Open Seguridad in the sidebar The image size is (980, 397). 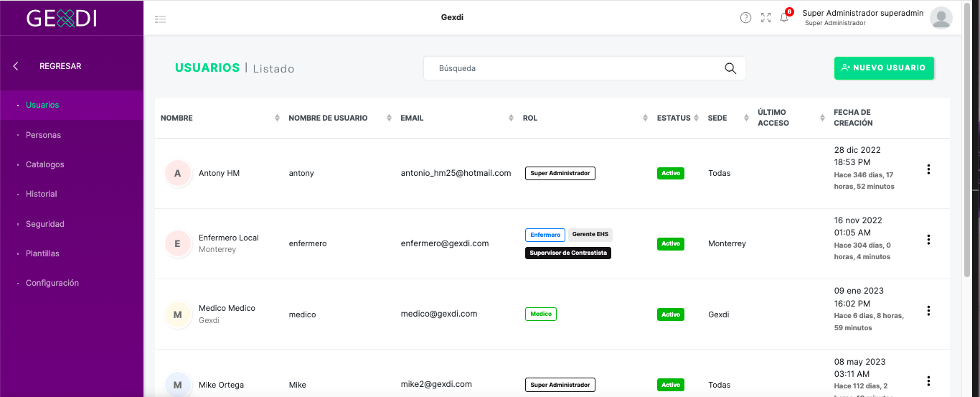pyautogui.click(x=44, y=224)
